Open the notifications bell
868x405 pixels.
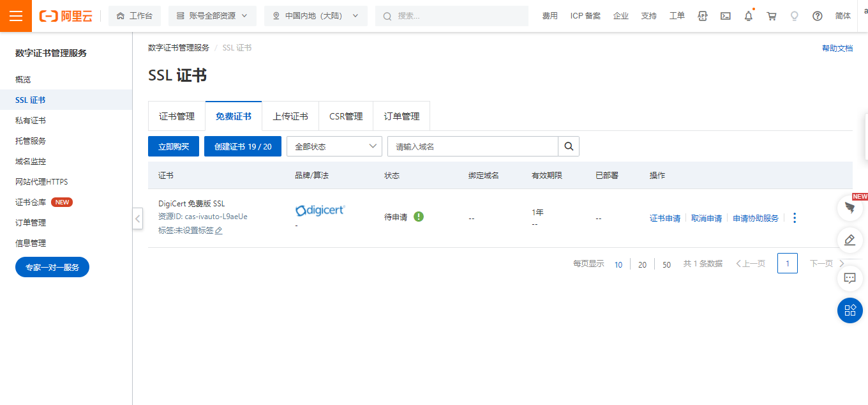point(749,16)
